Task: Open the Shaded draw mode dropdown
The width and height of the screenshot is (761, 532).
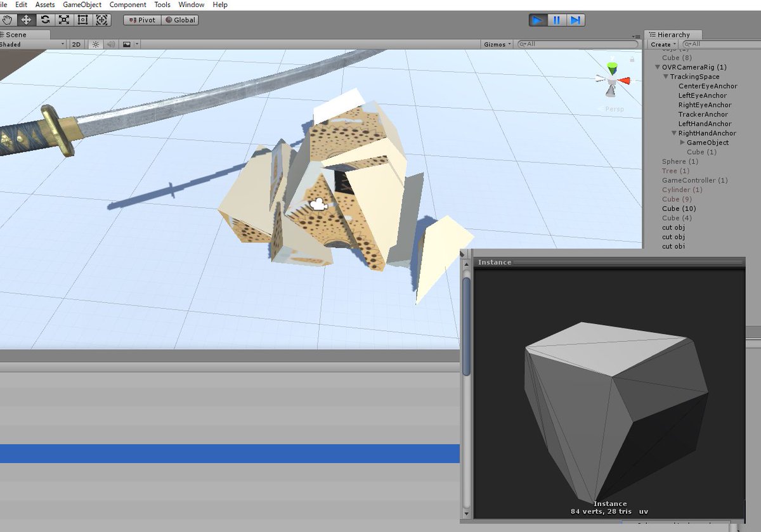Action: 32,44
